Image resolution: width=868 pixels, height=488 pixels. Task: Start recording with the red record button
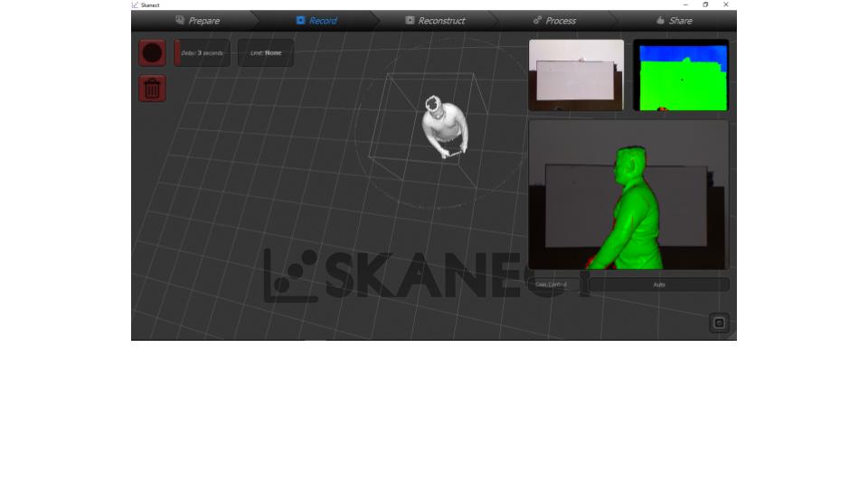(152, 53)
